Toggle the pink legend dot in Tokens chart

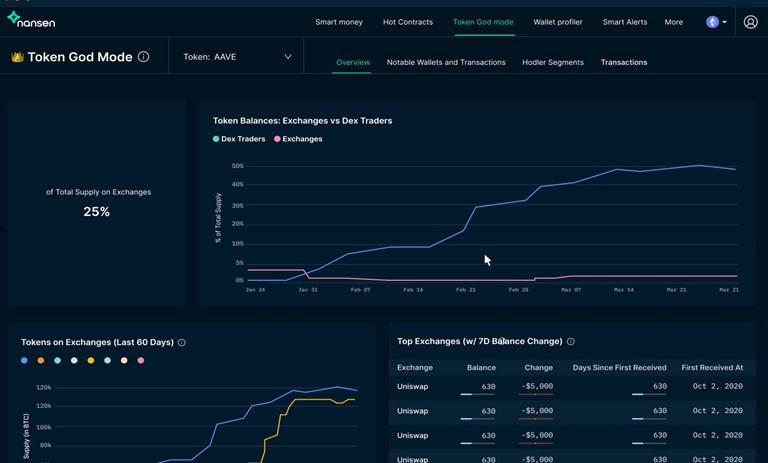[x=141, y=361]
